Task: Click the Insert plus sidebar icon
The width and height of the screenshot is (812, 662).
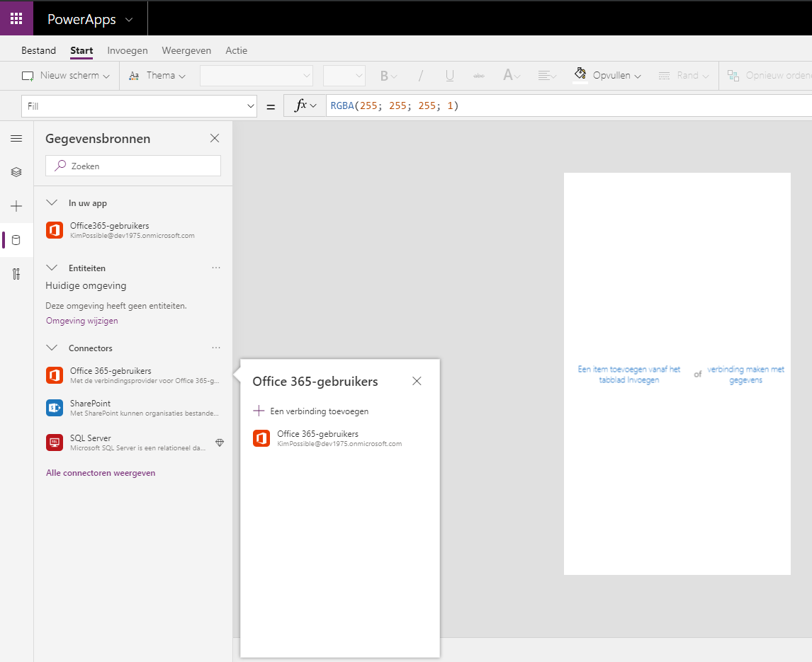Action: 16,206
